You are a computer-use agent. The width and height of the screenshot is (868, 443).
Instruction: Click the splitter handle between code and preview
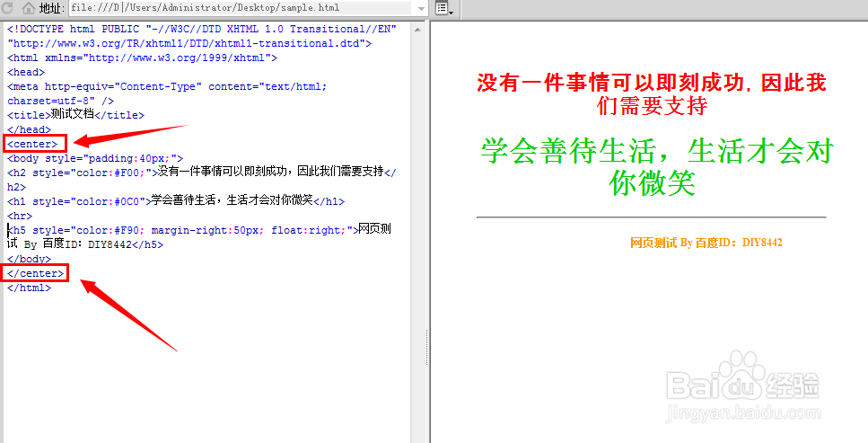[x=426, y=348]
